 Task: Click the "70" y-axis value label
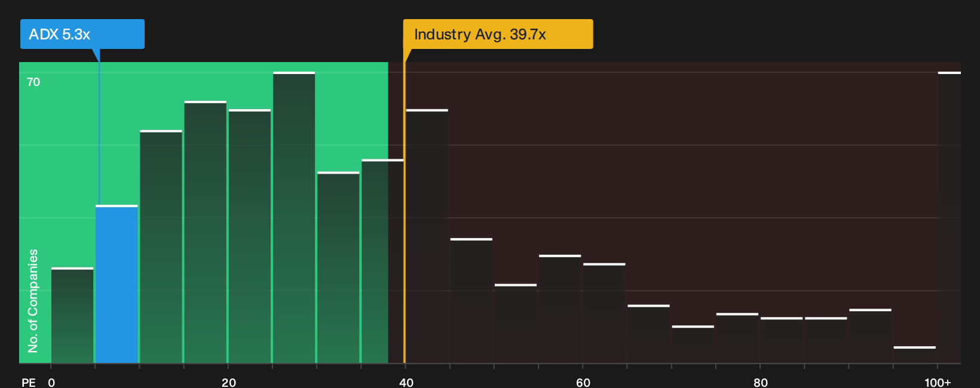(x=33, y=82)
